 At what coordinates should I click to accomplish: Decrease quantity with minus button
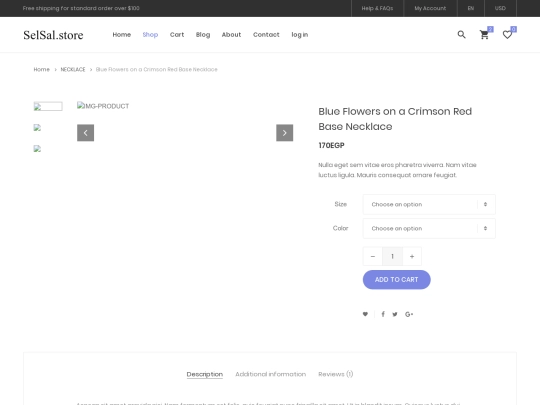click(373, 256)
